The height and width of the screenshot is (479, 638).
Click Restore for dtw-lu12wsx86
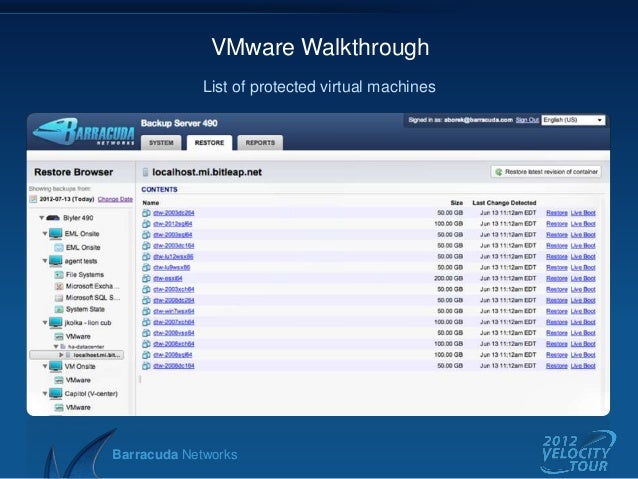coord(557,257)
